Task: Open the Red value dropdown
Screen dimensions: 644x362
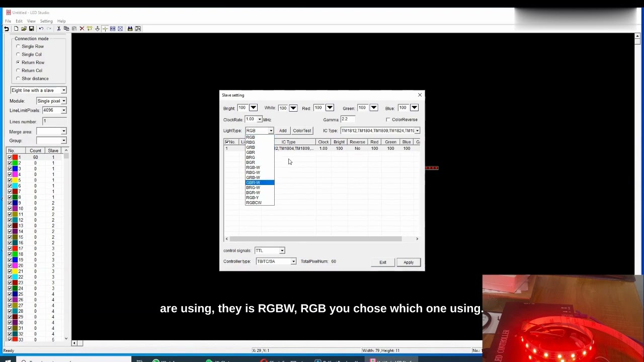Action: click(330, 108)
